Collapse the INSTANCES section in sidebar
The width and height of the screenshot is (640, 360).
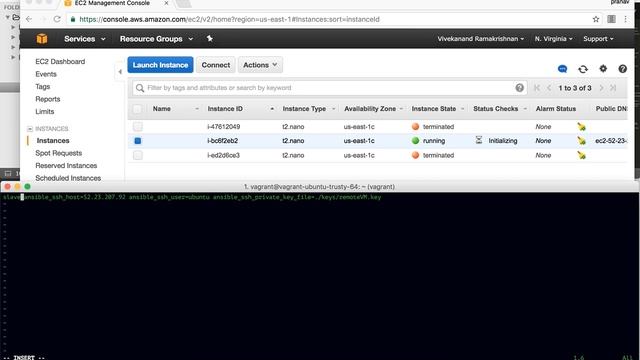coord(30,129)
